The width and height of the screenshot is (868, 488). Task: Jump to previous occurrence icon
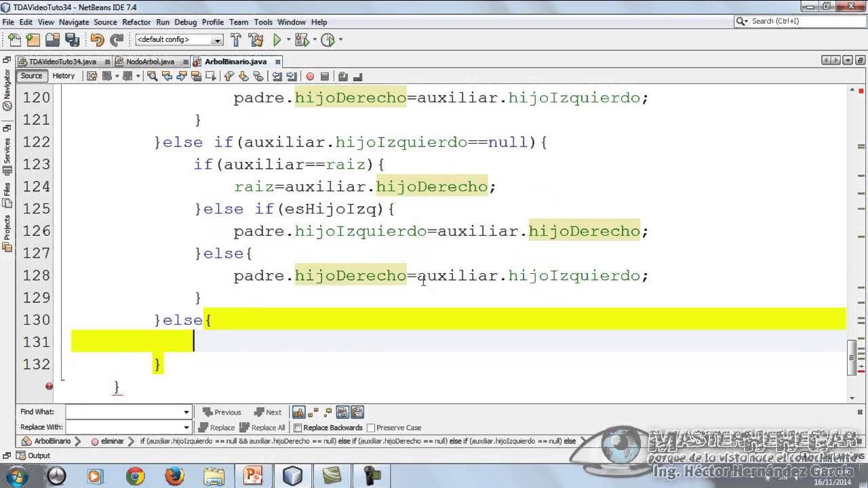click(x=167, y=76)
